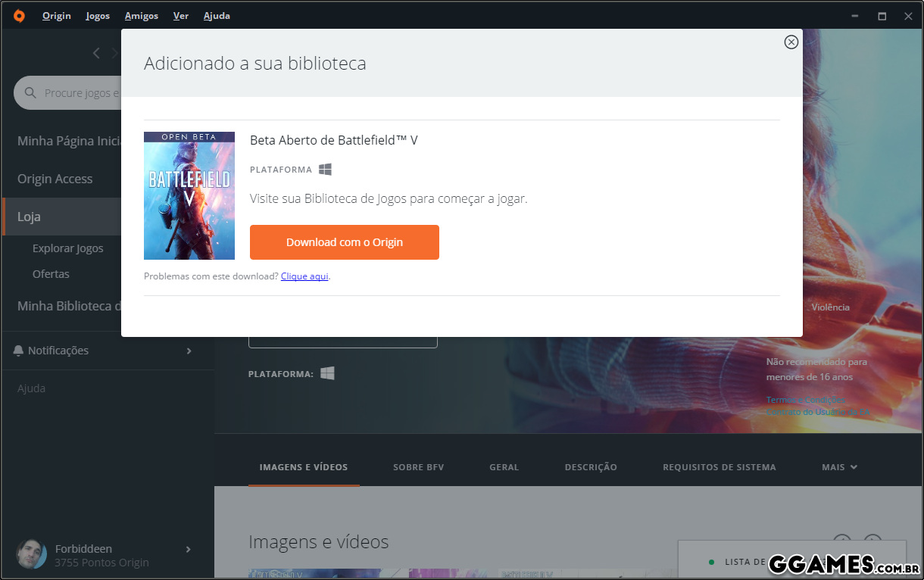Click the Windows icon beside PLATAFORMA: label
Viewport: 924px width, 580px height.
[x=327, y=373]
